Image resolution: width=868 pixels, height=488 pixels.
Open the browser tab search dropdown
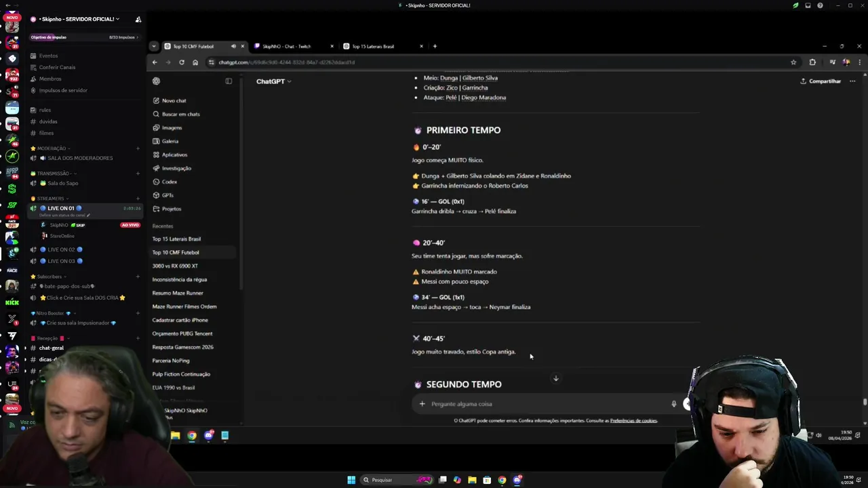pyautogui.click(x=154, y=46)
